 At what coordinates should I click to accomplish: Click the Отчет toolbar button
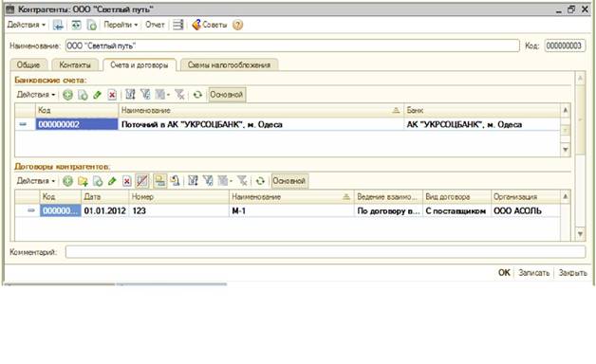155,25
